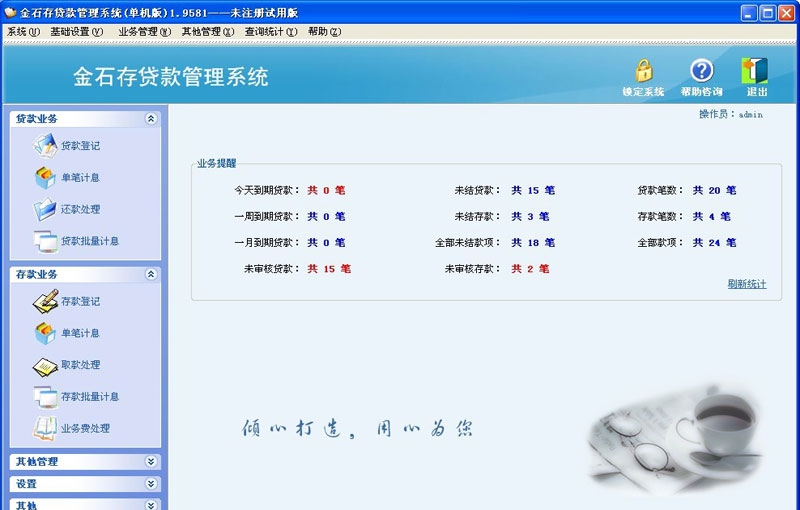The height and width of the screenshot is (510, 800).
Task: Click the 刷新统计 link
Action: tap(747, 284)
